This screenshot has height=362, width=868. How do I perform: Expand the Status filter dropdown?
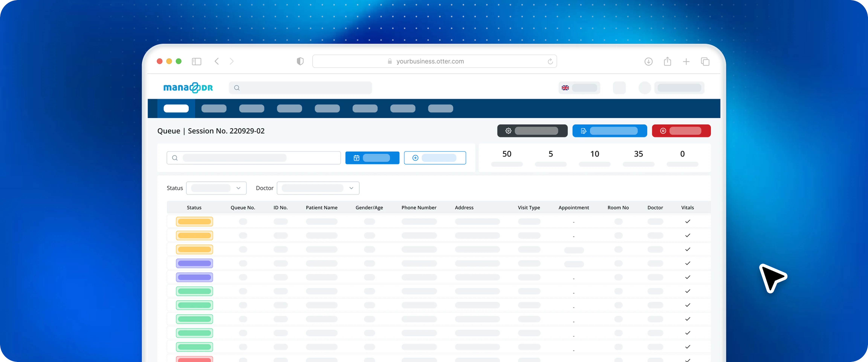tap(216, 188)
